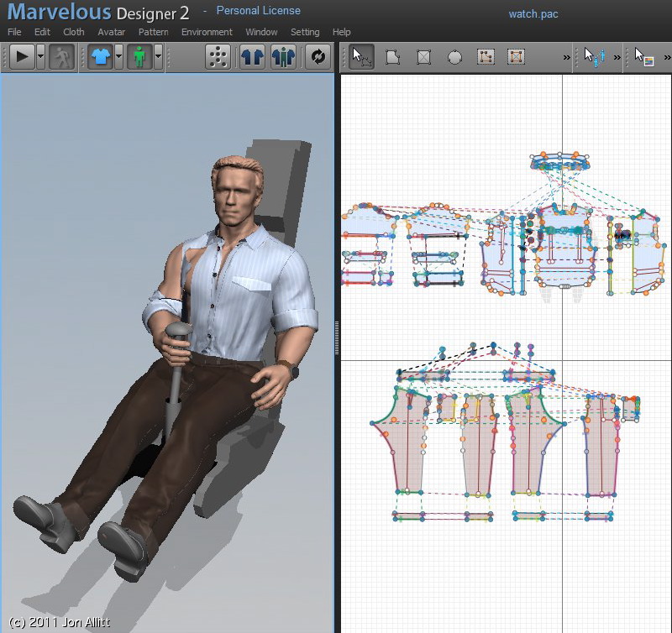Select the collar ring pattern piece
Image resolution: width=672 pixels, height=633 pixels.
click(x=559, y=162)
